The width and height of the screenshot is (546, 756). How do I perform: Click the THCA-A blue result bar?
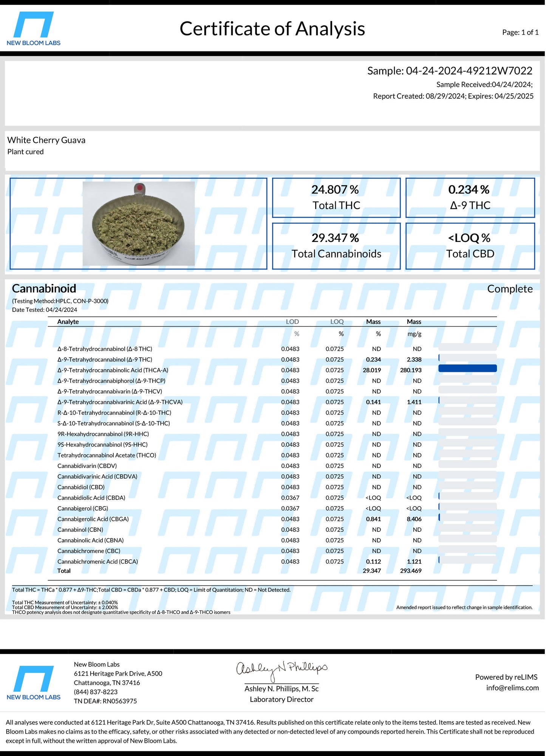point(467,369)
